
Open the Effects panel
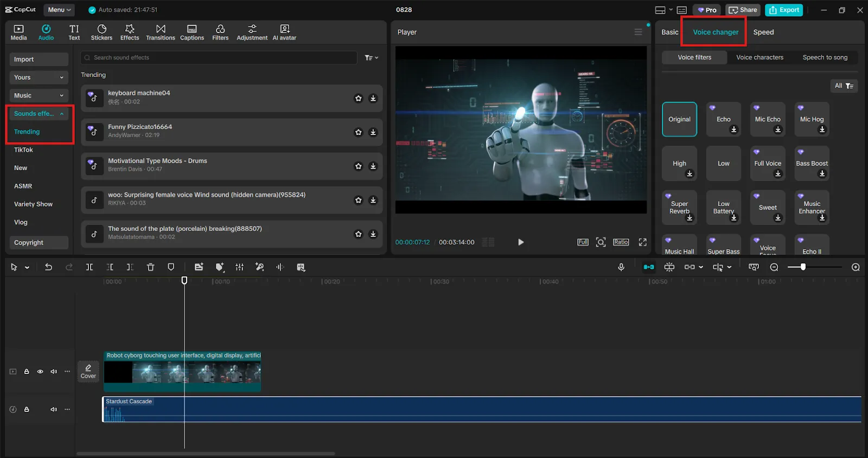[x=130, y=33]
